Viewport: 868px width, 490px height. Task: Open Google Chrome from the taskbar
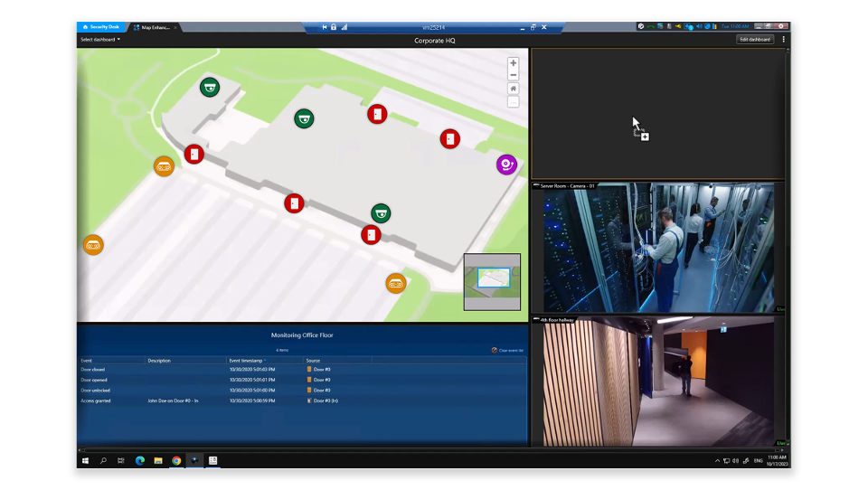[x=176, y=461]
